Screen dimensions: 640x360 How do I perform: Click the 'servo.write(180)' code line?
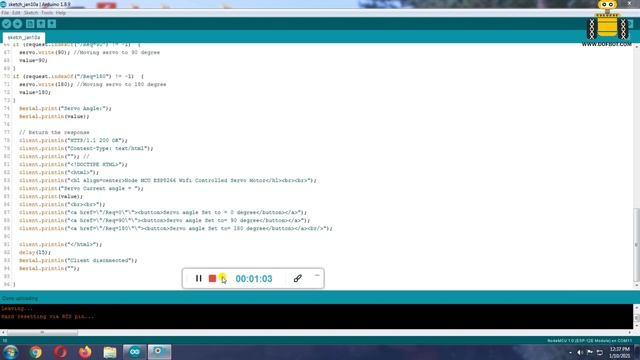pyautogui.click(x=93, y=84)
